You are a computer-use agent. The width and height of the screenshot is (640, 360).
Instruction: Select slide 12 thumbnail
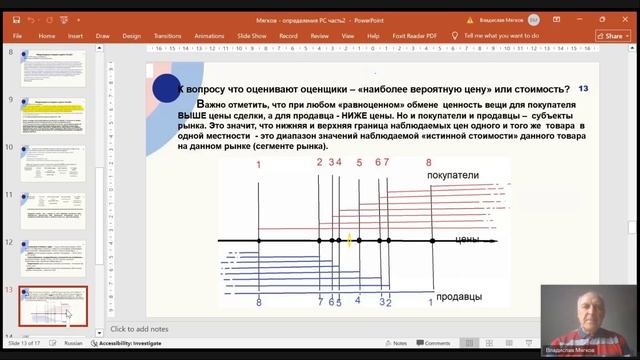(53, 259)
